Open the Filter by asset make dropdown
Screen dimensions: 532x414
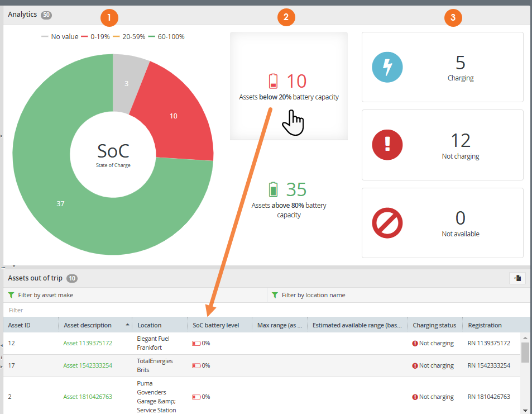click(135, 295)
